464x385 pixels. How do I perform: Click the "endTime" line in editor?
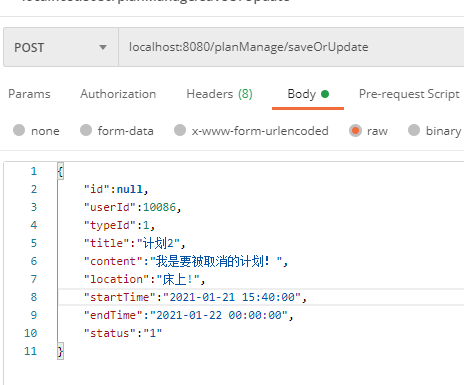click(188, 315)
